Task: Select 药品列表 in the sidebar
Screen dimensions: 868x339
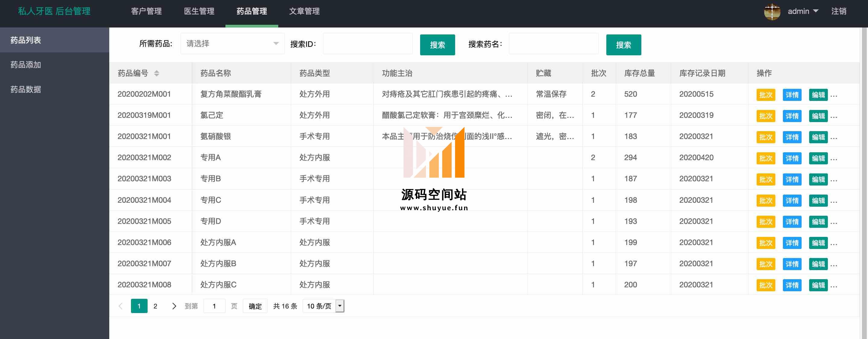Action: pos(55,40)
